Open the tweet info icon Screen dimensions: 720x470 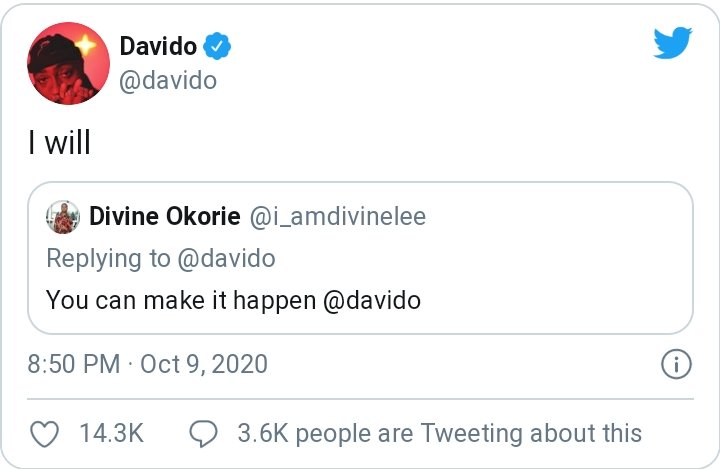tap(677, 364)
